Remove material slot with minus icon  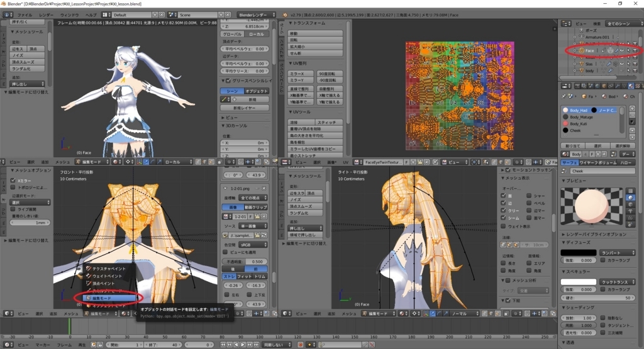[x=632, y=115]
